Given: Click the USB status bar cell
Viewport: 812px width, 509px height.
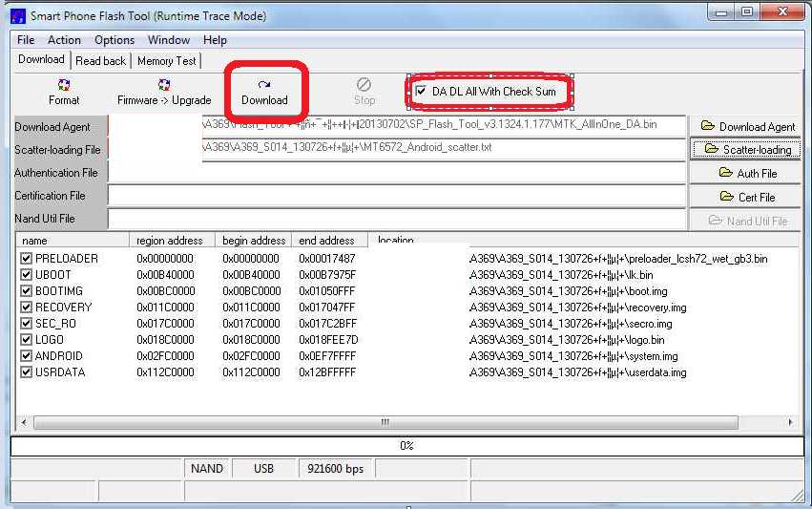Looking at the screenshot, I should point(263,469).
